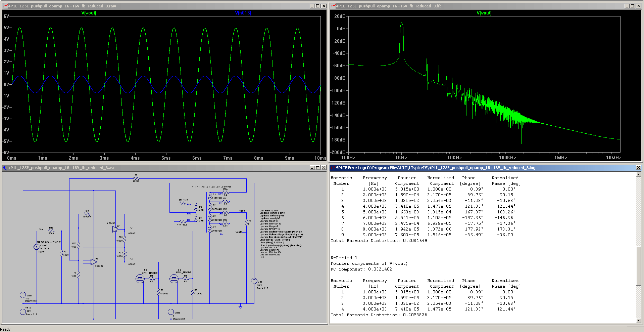Click the schematic icon in the .asc window title

click(x=5, y=168)
